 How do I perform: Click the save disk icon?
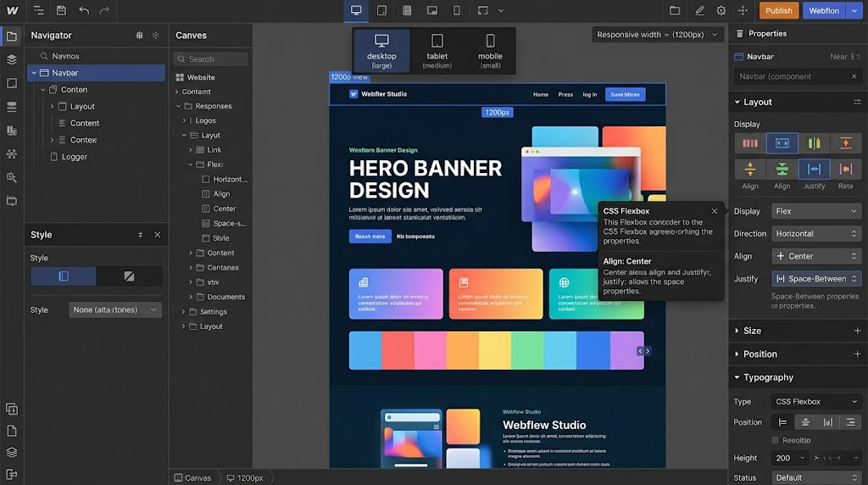coord(61,10)
